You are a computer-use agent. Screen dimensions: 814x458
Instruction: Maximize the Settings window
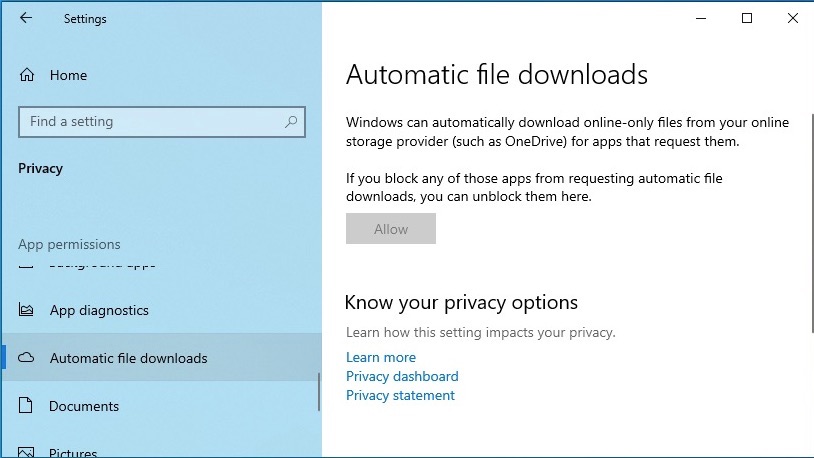tap(747, 18)
